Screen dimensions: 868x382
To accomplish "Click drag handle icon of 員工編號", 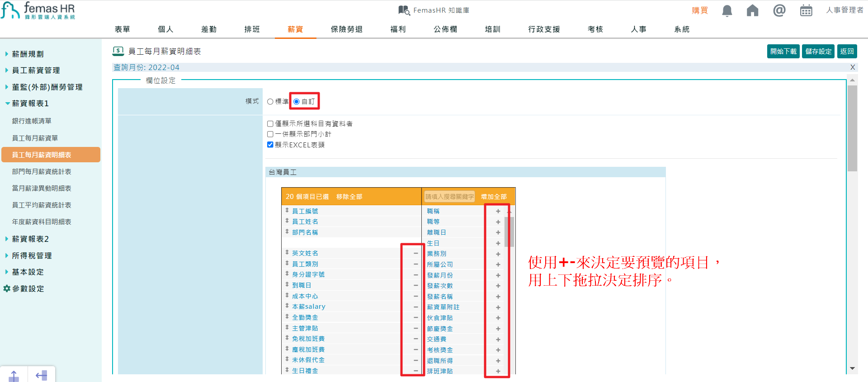I will click(287, 210).
